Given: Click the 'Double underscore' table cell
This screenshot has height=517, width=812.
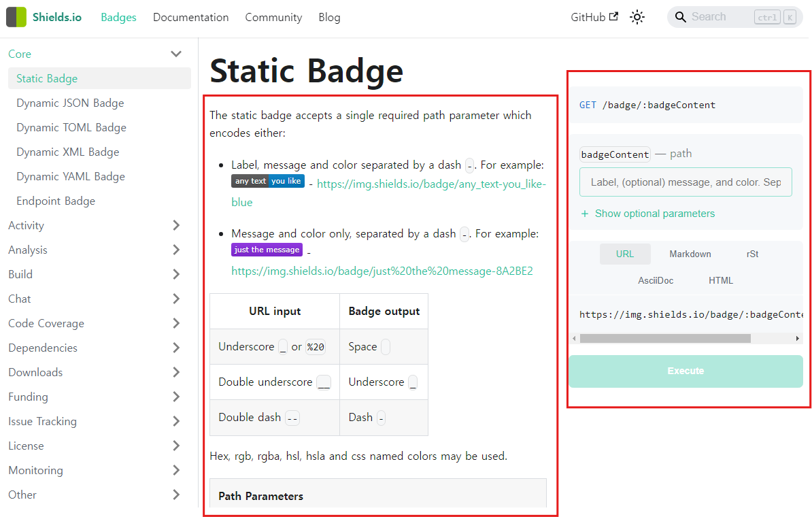Looking at the screenshot, I should tap(275, 382).
